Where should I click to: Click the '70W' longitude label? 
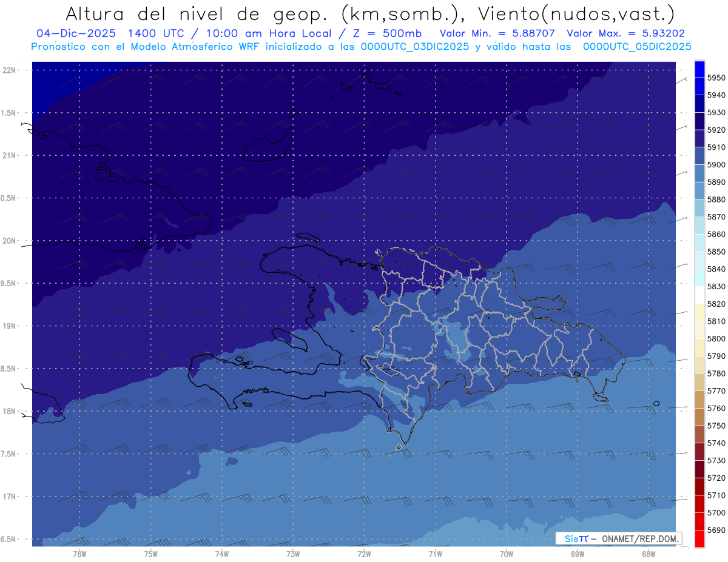pyautogui.click(x=506, y=554)
